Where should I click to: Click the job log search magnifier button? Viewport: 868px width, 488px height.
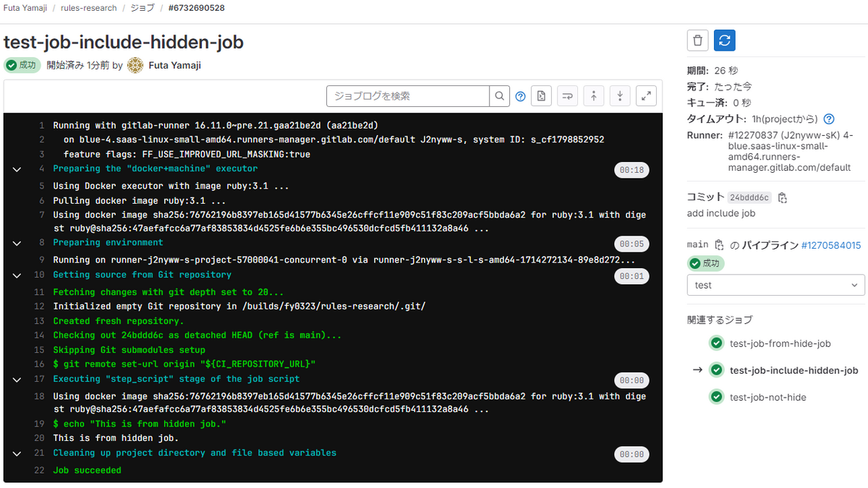coord(500,96)
